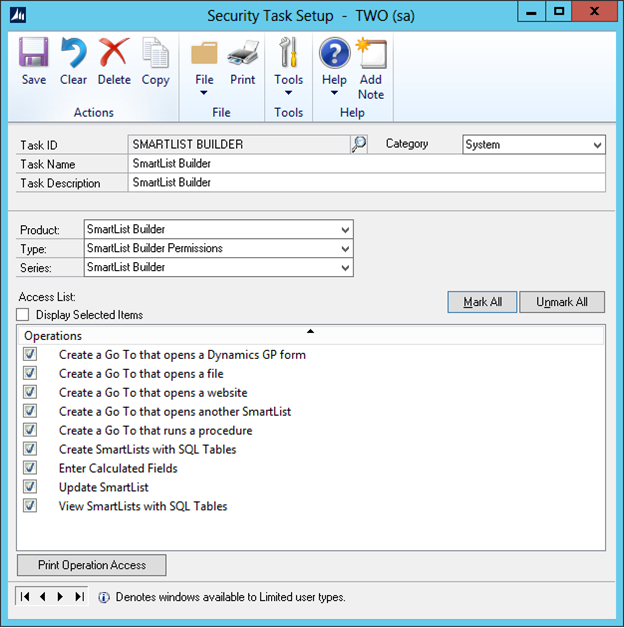Screen dimensions: 624x628
Task: Go to the previous record
Action: pos(42,597)
